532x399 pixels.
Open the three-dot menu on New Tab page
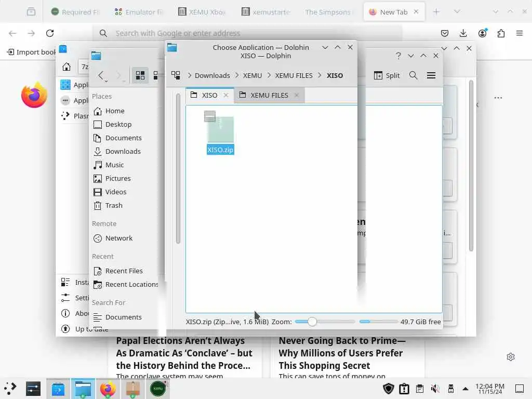pos(498,98)
